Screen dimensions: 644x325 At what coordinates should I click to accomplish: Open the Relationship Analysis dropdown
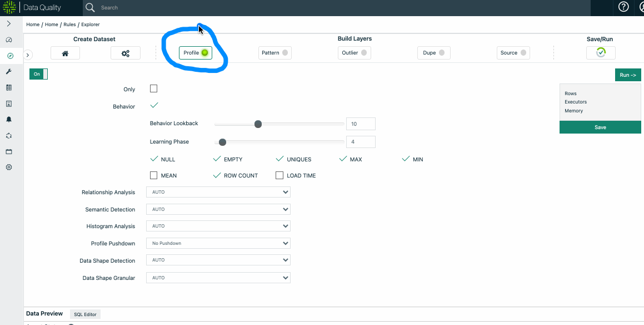pos(218,192)
